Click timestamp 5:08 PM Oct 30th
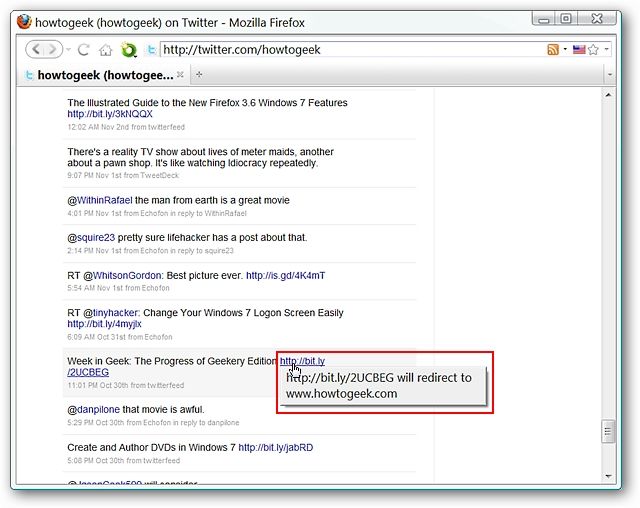Viewport: 640px width, 508px height. click(x=96, y=461)
